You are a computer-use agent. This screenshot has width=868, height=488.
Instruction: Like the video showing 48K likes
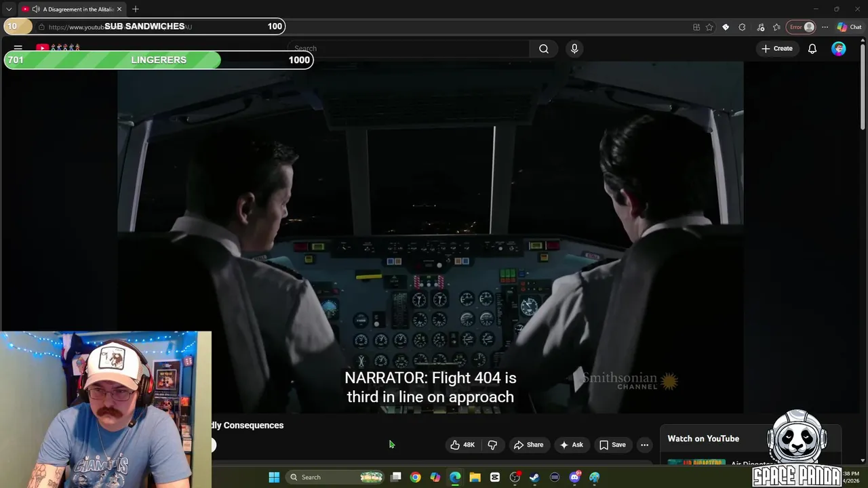462,445
